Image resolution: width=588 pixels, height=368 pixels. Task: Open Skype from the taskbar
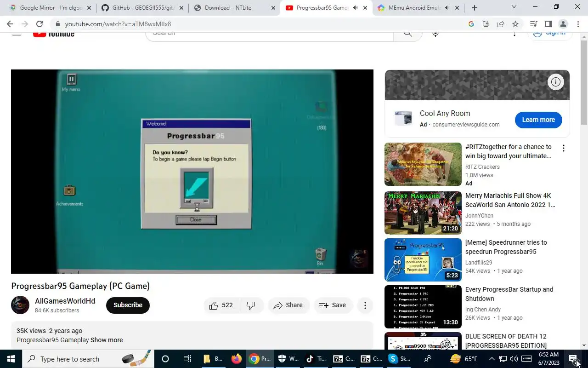[x=400, y=359]
